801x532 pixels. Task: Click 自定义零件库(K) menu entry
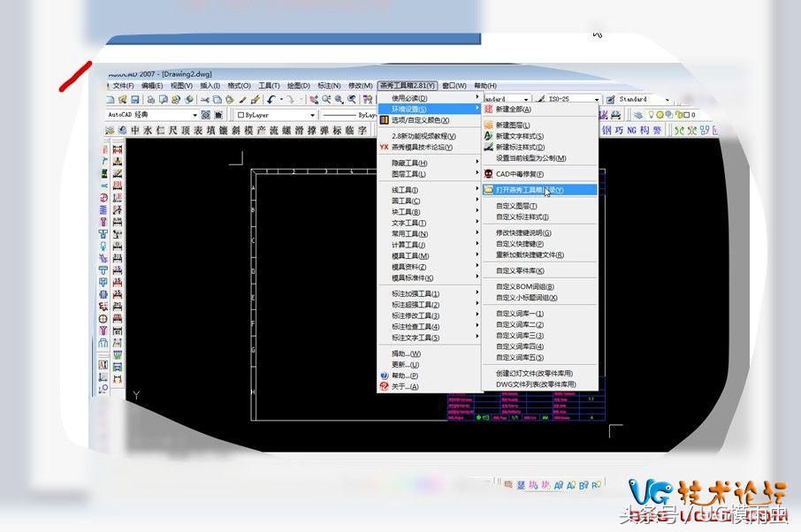coord(520,270)
